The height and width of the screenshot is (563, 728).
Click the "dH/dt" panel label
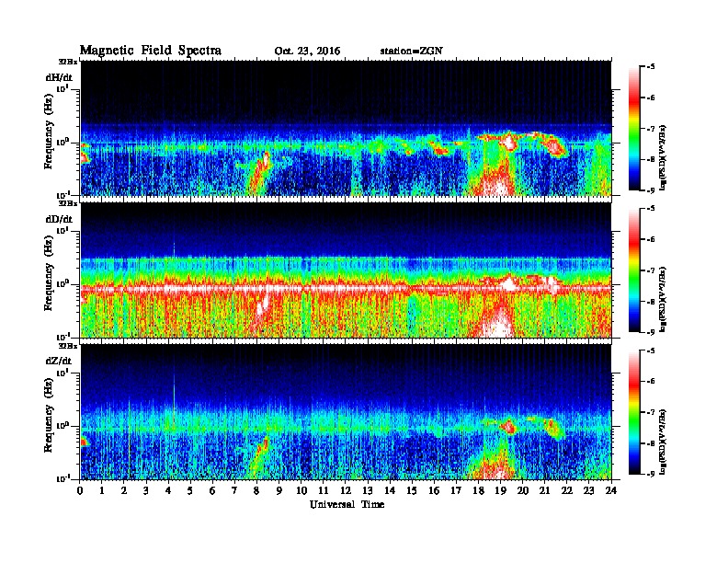point(59,77)
